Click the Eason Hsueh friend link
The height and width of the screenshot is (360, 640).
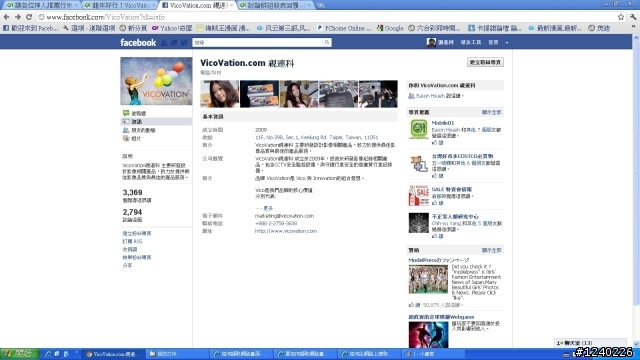point(430,96)
